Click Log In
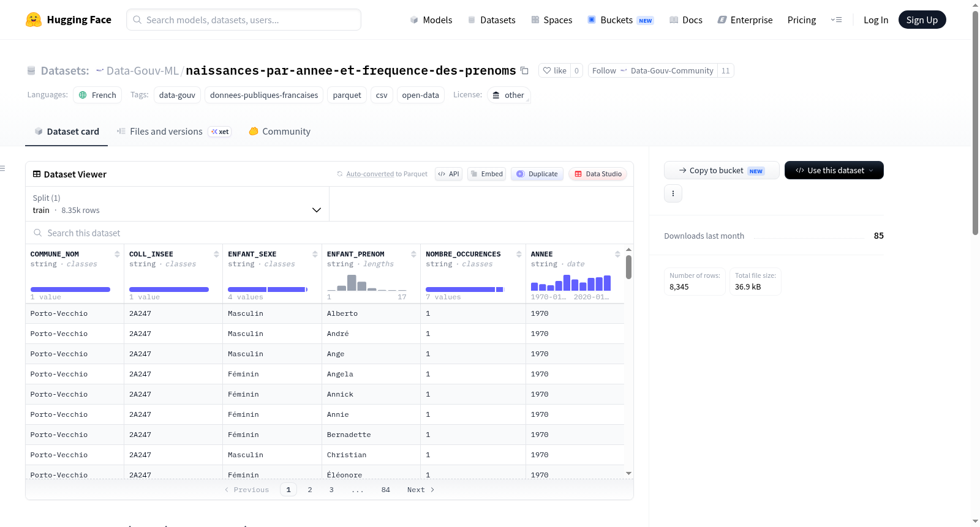 point(876,20)
